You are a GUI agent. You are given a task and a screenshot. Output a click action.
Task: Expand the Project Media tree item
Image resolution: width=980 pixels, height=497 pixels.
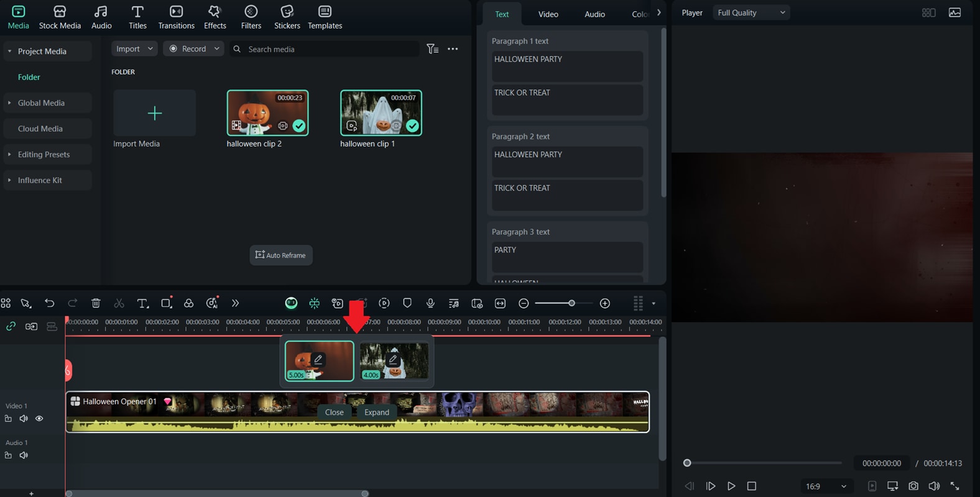click(x=9, y=51)
